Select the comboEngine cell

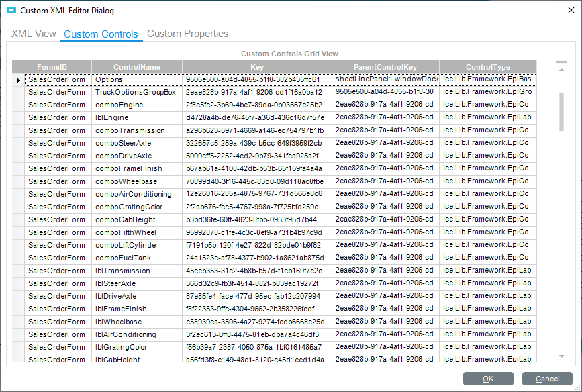point(136,105)
